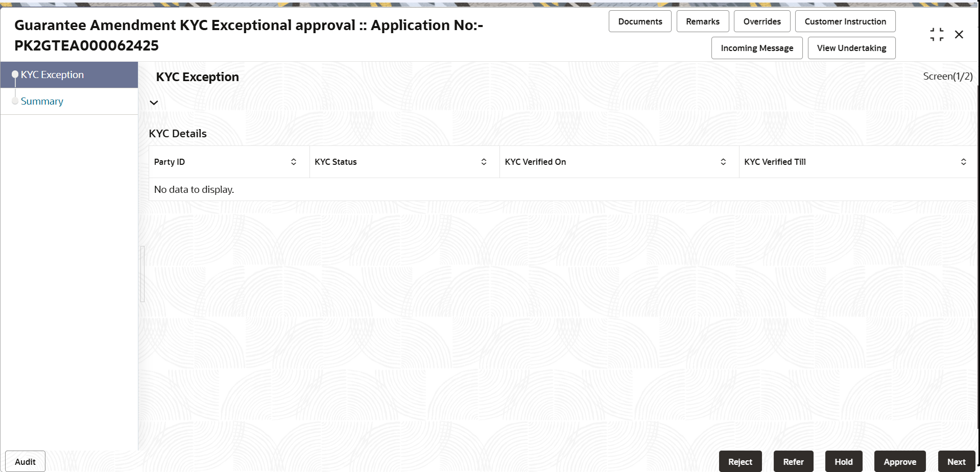
Task: Approve the KYC exception
Action: [x=900, y=461]
